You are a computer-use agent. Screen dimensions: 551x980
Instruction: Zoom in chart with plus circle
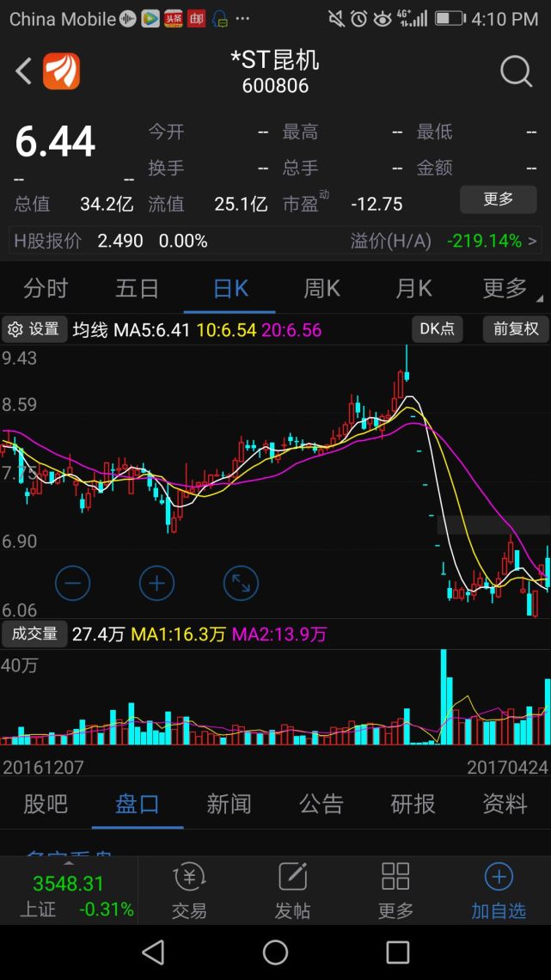coord(156,583)
